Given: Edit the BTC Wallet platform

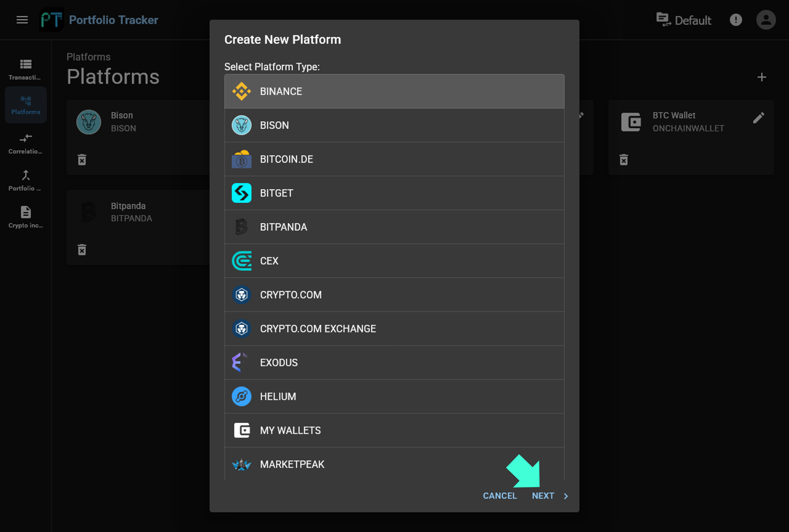Looking at the screenshot, I should coord(758,118).
